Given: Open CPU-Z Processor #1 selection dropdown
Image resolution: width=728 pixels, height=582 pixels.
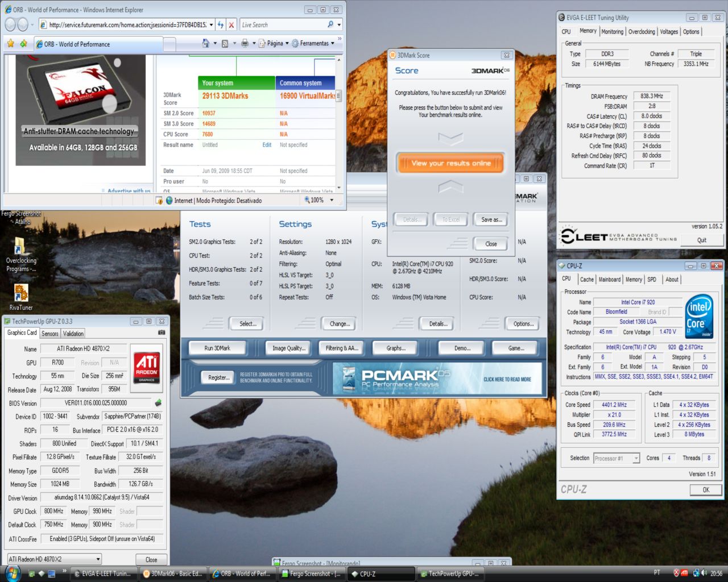Looking at the screenshot, I should (617, 458).
